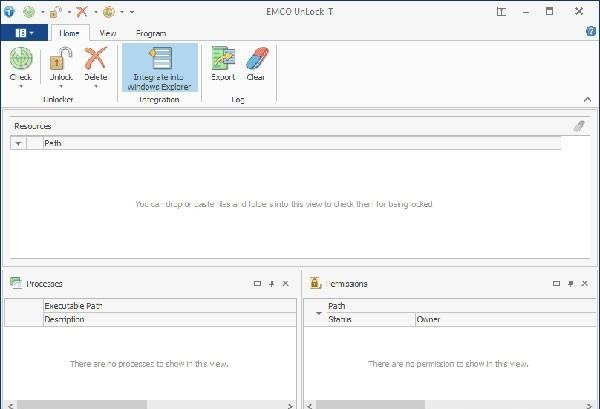Click the quick access integration icon
This screenshot has width=600, height=409.
point(109,11)
